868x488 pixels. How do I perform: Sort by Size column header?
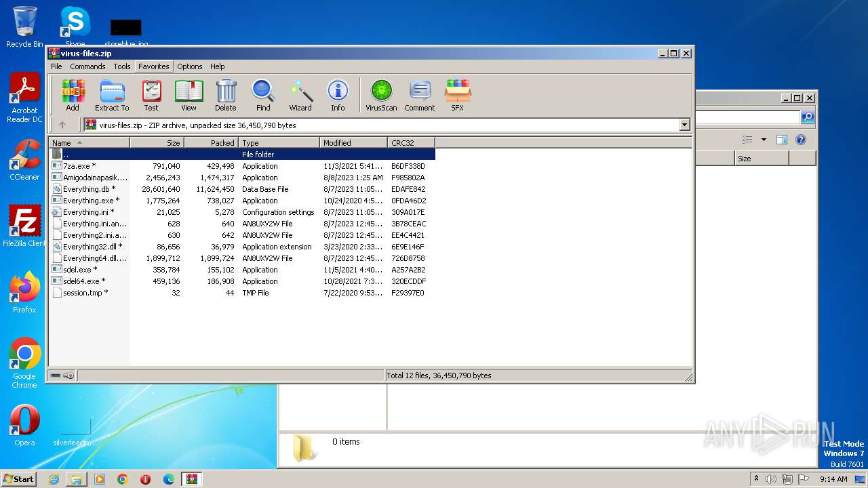pos(157,142)
